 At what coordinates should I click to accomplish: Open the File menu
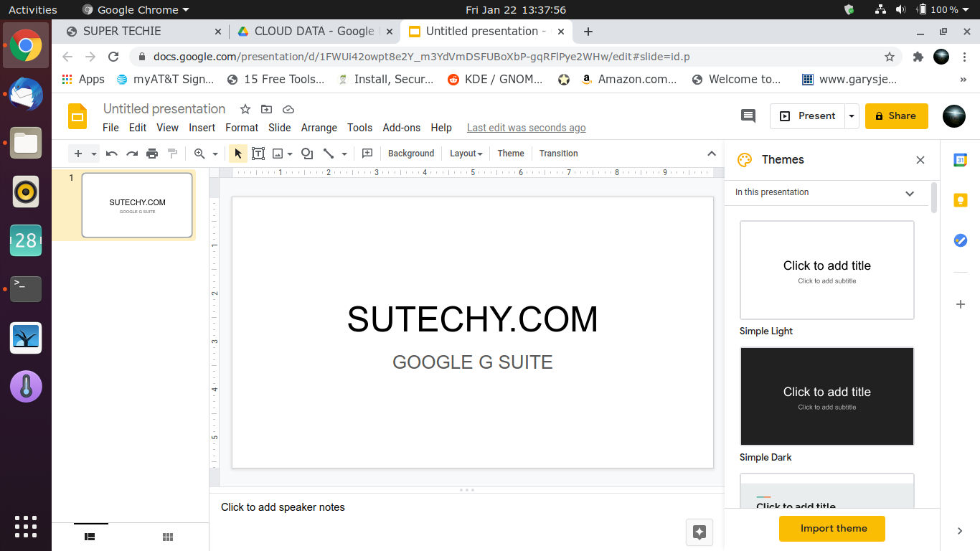click(110, 128)
